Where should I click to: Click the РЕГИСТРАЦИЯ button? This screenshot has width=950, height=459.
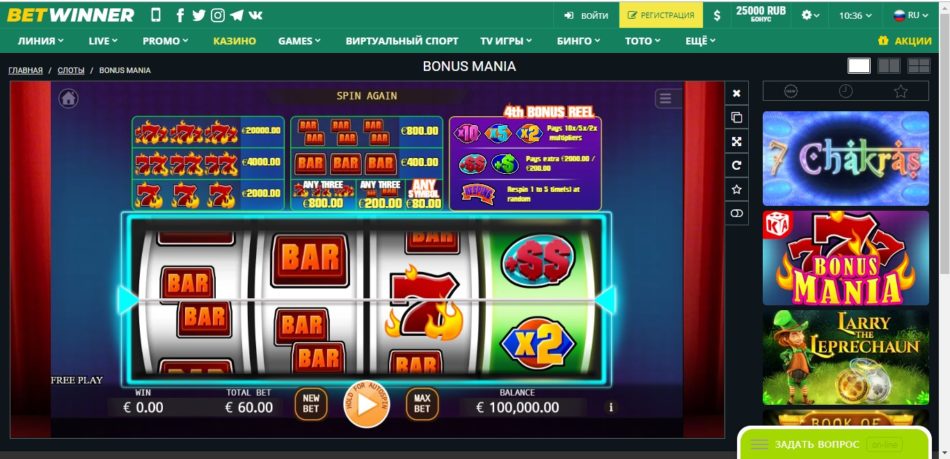661,15
